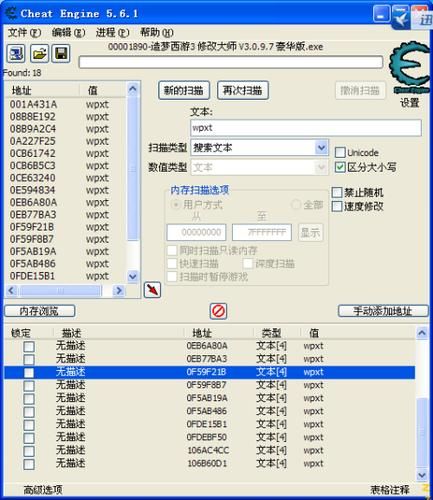The height and width of the screenshot is (500, 433).
Task: Click the 新的扫描 button
Action: 184,90
